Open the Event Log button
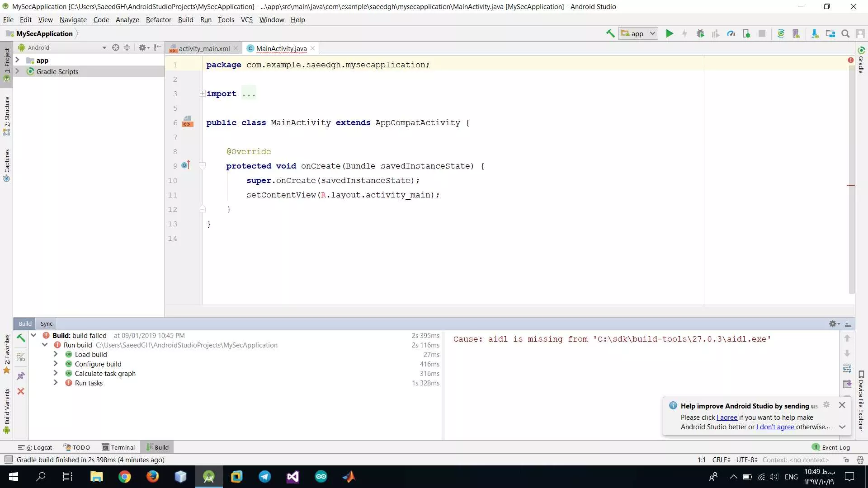 [x=831, y=447]
